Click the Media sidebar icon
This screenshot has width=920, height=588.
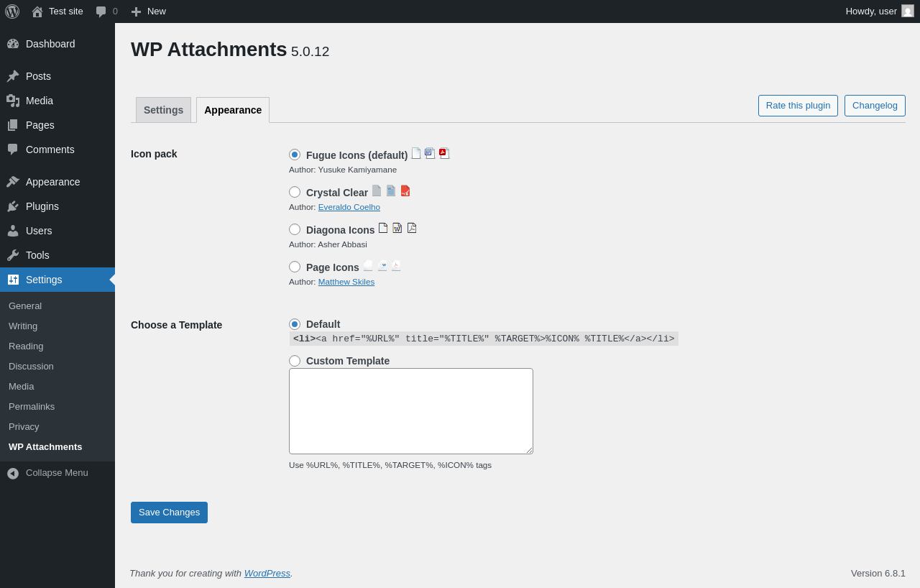tap(13, 101)
